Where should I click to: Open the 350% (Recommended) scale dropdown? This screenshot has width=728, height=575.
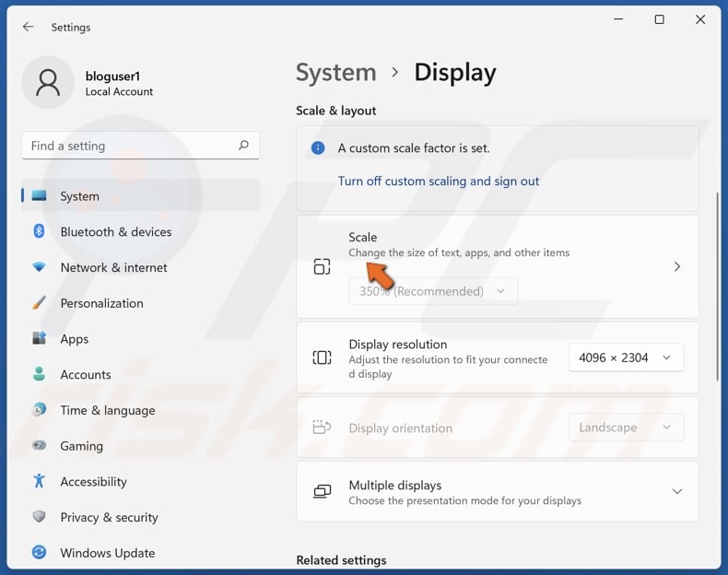pos(433,291)
